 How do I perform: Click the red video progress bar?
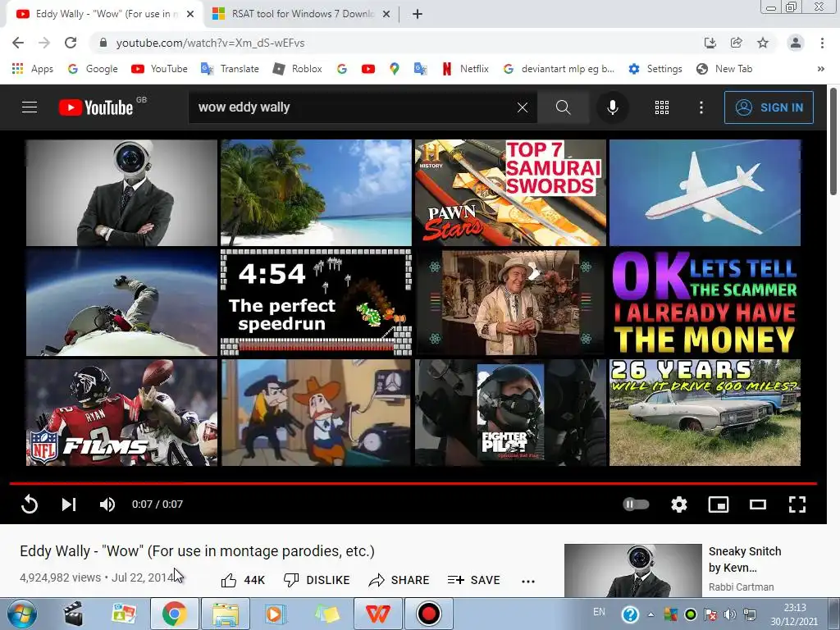coord(413,483)
